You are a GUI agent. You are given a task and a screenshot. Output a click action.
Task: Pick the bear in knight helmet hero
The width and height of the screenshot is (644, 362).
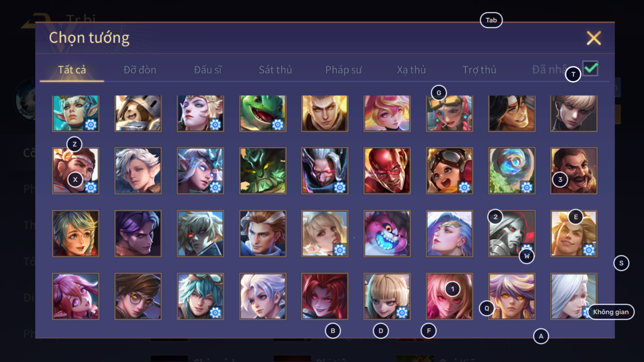click(138, 113)
